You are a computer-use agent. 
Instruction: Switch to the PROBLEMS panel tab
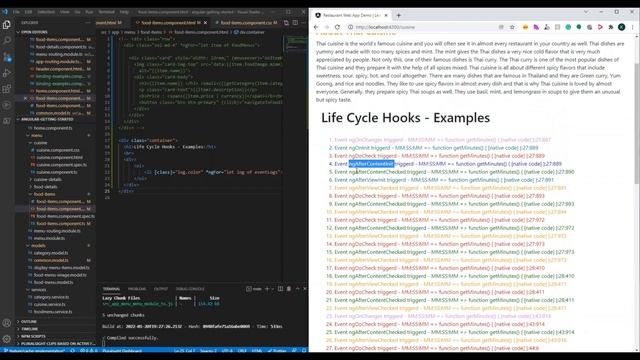(x=137, y=289)
